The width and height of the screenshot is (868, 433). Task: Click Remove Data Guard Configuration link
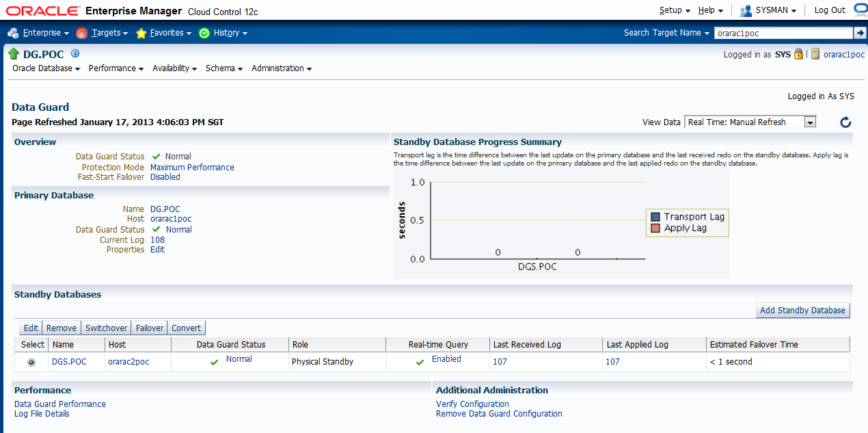[499, 414]
